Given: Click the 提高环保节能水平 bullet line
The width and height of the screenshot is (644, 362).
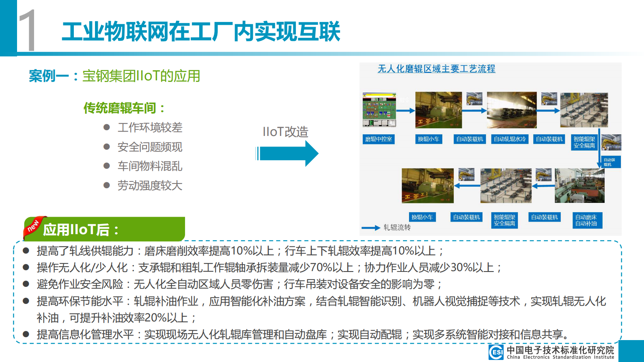Looking at the screenshot, I should [x=314, y=301].
